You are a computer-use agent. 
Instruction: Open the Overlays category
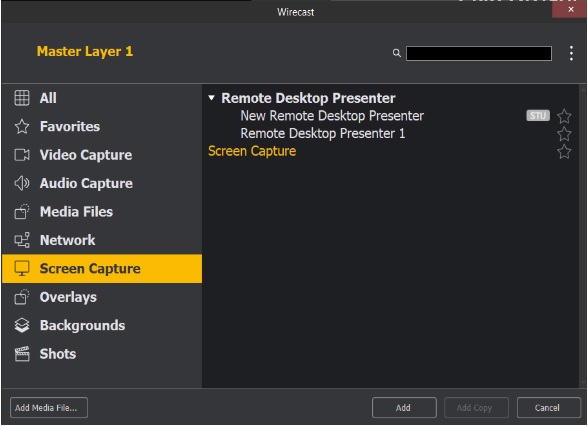tap(102, 297)
